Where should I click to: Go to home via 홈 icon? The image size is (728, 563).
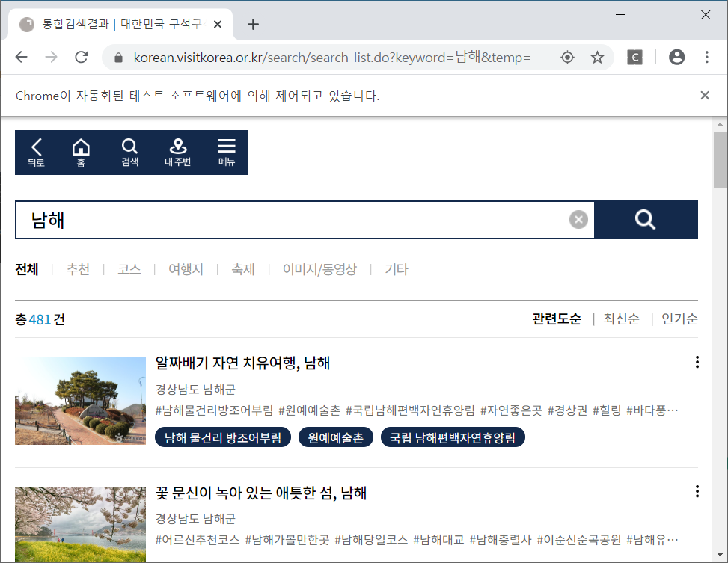(81, 153)
